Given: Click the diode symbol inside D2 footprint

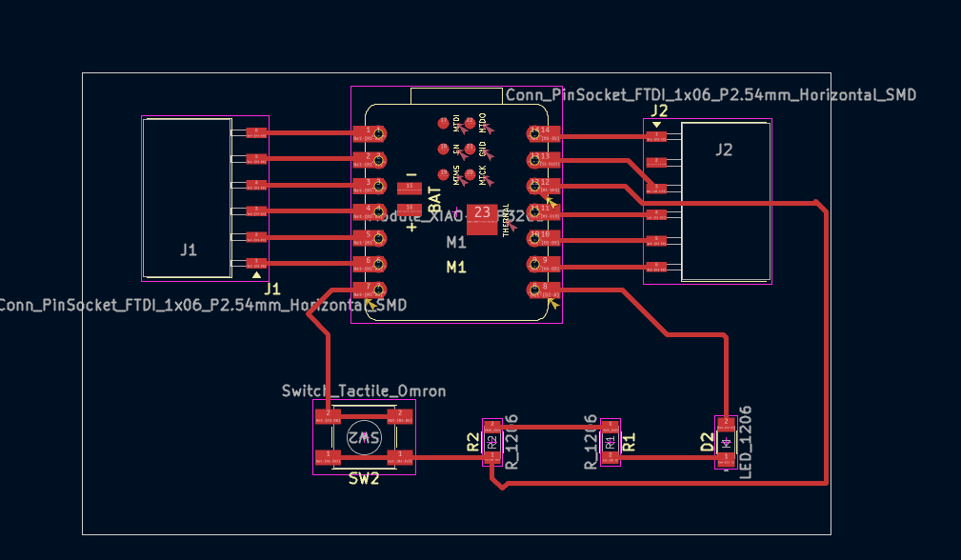Looking at the screenshot, I should (x=727, y=442).
